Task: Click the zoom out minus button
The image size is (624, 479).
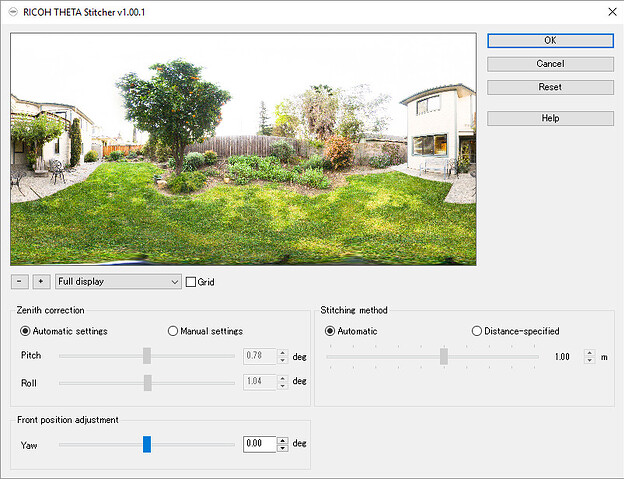Action: point(20,282)
